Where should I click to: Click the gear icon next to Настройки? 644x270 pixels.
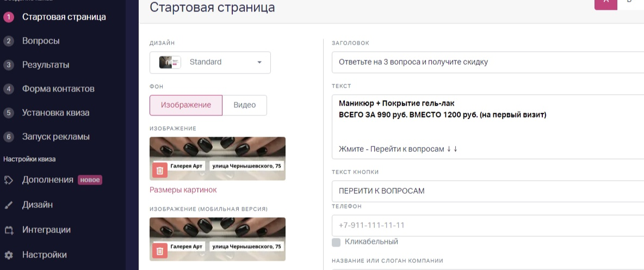pos(9,255)
